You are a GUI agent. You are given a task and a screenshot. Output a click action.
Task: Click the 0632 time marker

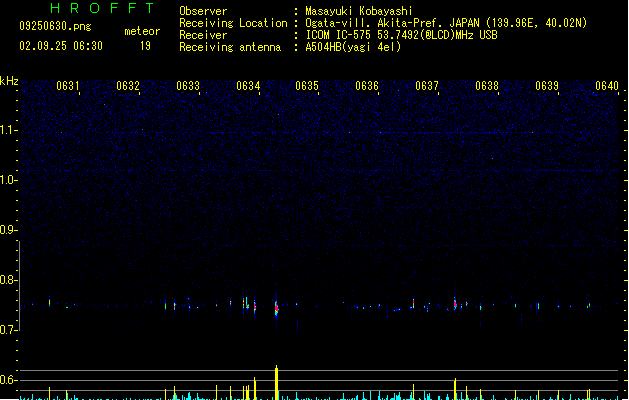128,86
